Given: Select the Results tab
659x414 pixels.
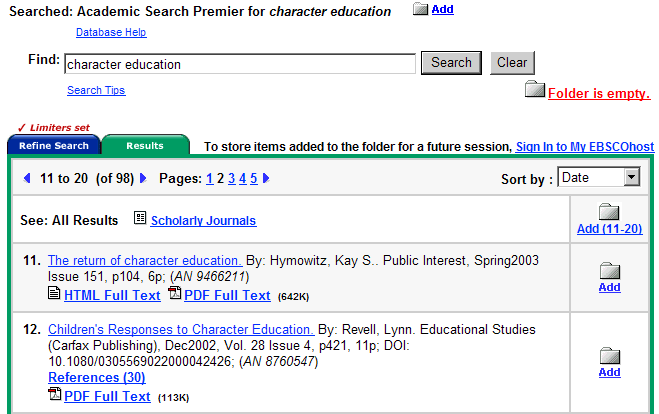Looking at the screenshot, I should pos(145,146).
